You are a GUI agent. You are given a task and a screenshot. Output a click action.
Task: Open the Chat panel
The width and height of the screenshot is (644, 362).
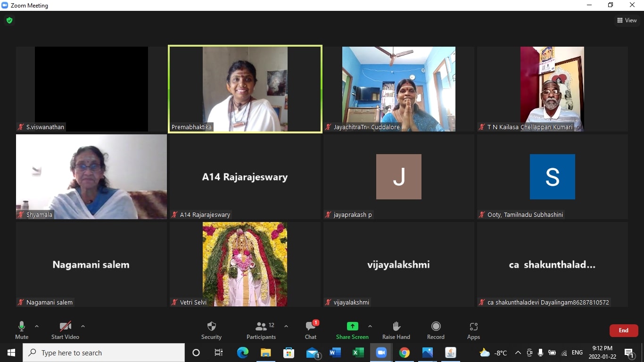coord(311,330)
